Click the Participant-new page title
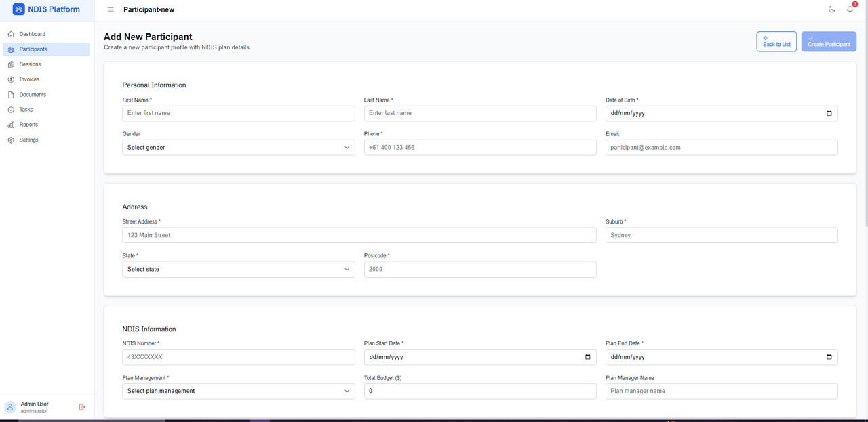868x422 pixels. [x=149, y=9]
